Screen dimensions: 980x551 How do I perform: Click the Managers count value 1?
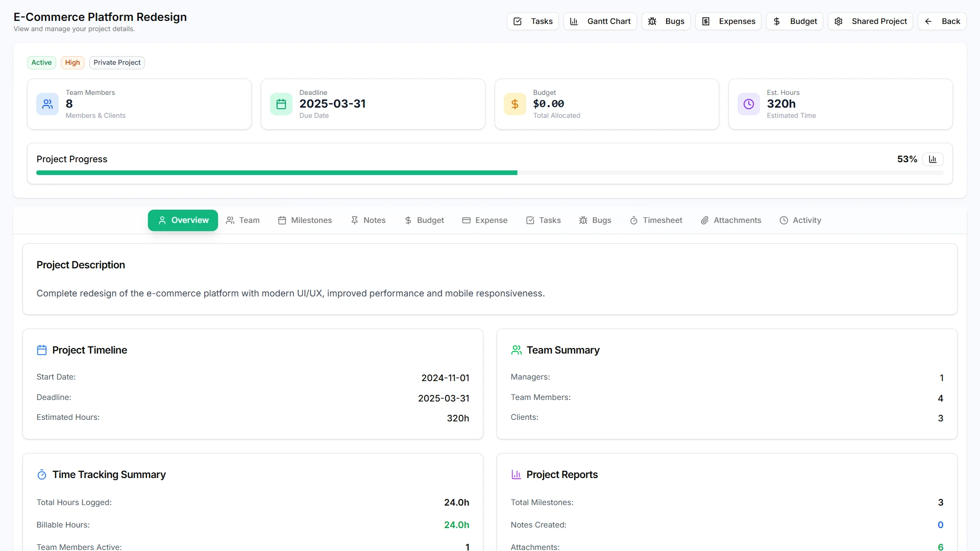click(x=942, y=378)
